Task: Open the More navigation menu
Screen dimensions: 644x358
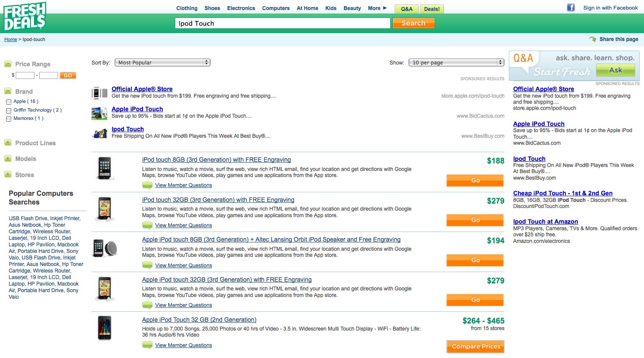Action: point(377,8)
